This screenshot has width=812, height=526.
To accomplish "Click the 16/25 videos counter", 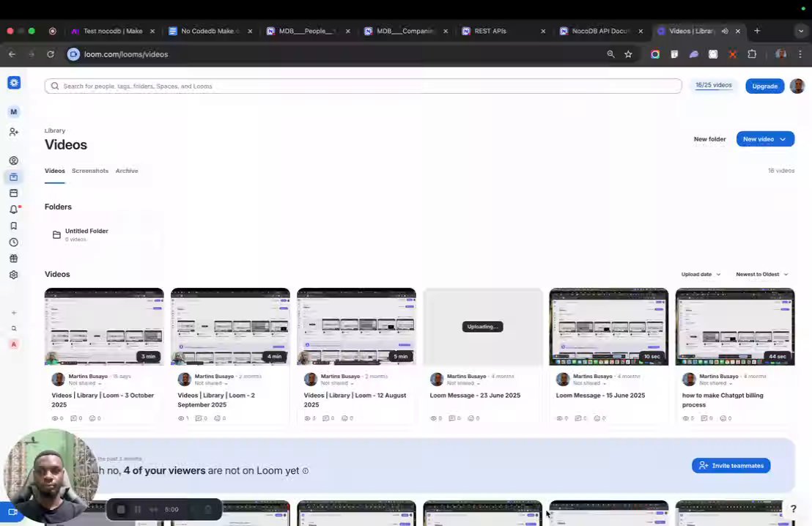I will [714, 86].
